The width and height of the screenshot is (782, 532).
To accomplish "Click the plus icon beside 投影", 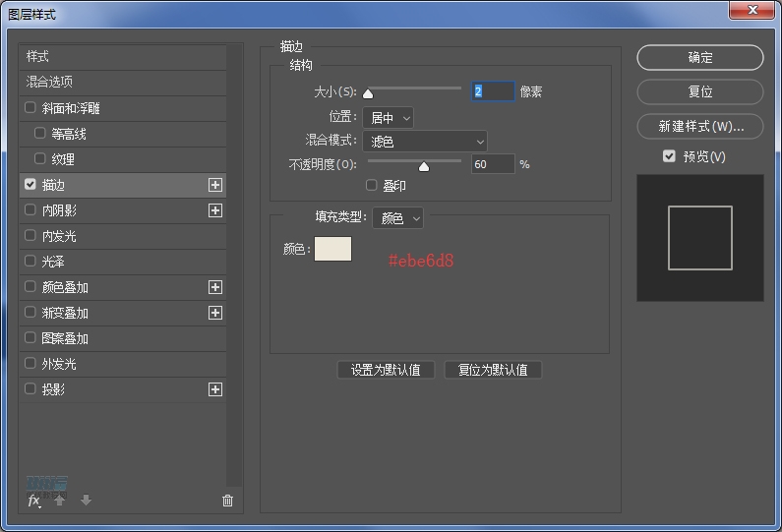I will 215,389.
